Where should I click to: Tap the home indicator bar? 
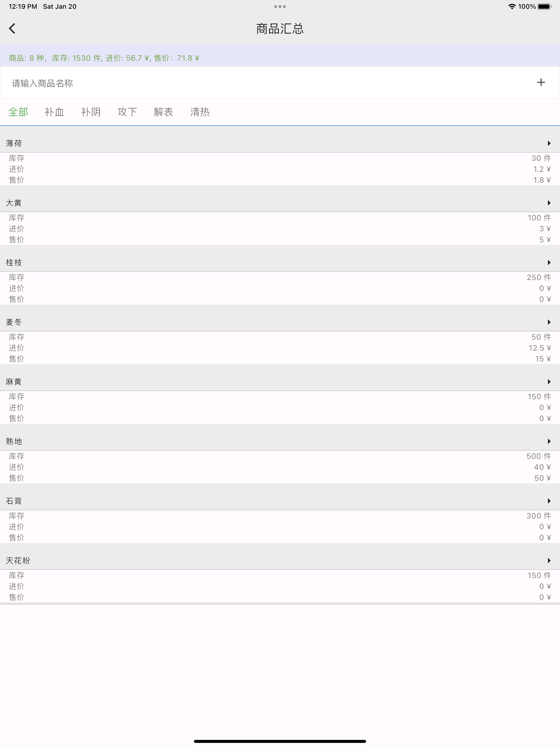click(x=280, y=741)
